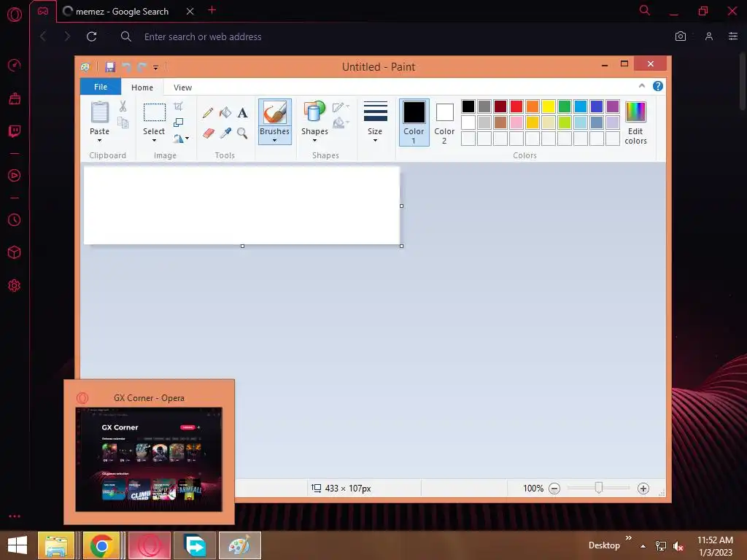Click zoom in plus button in Paint
The height and width of the screenshot is (560, 747).
click(x=643, y=489)
